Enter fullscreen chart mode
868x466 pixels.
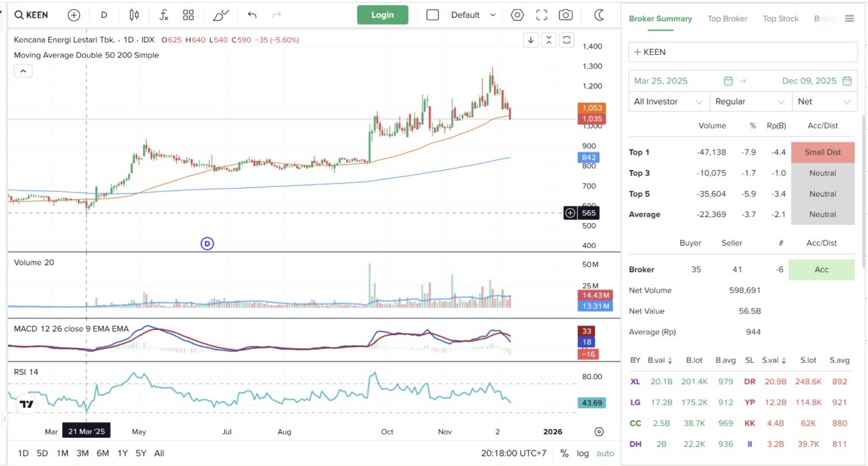pos(541,15)
